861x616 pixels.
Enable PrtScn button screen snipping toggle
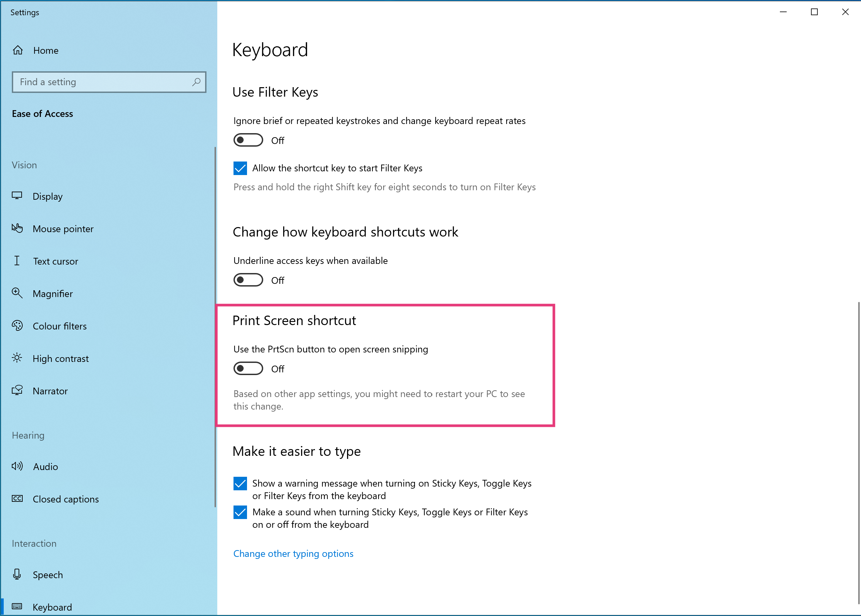click(248, 368)
